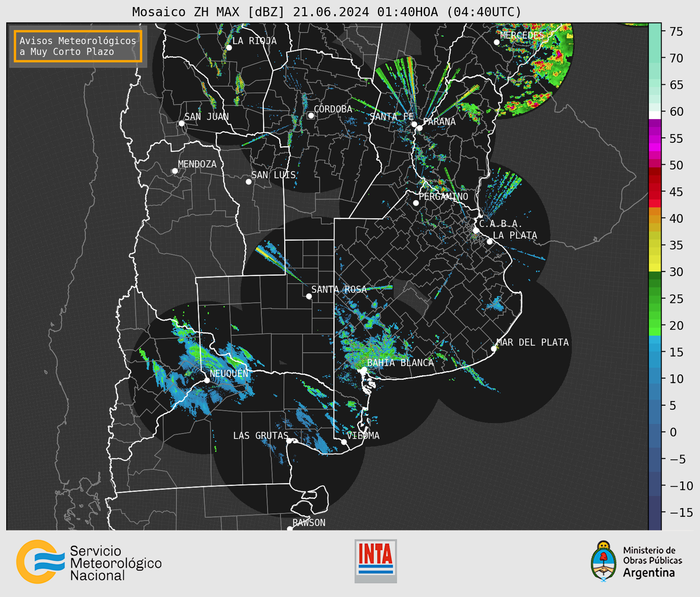
Task: Click the 30 colorbar tick label
Action: click(676, 272)
